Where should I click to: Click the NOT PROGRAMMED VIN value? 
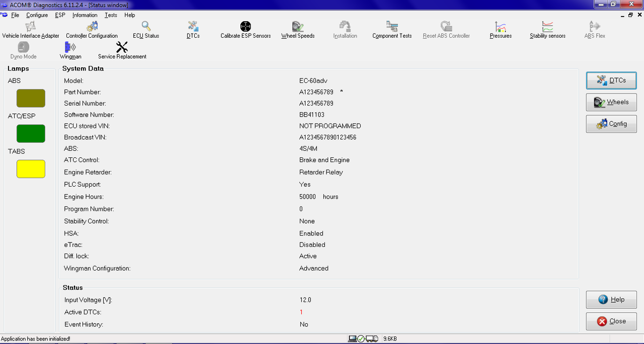330,126
